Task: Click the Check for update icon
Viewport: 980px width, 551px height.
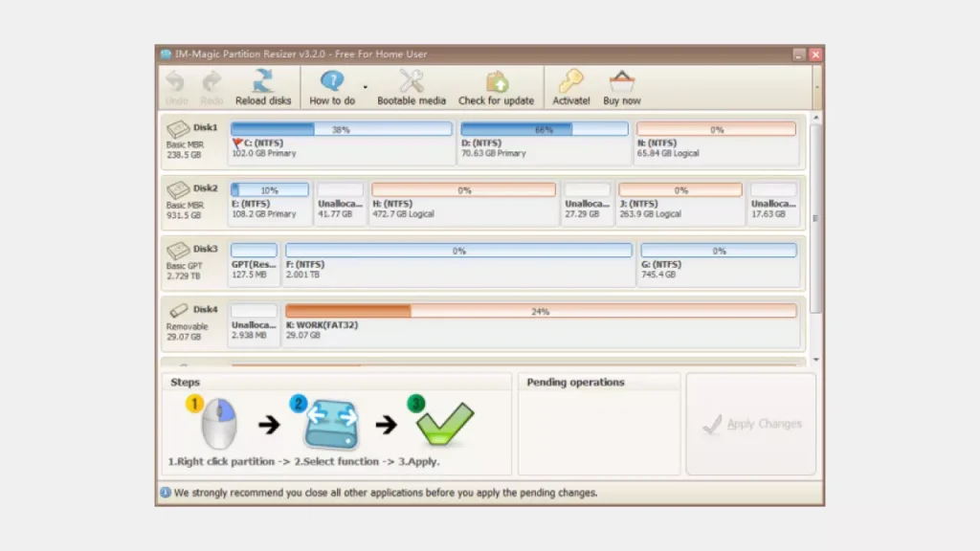Action: point(497,82)
